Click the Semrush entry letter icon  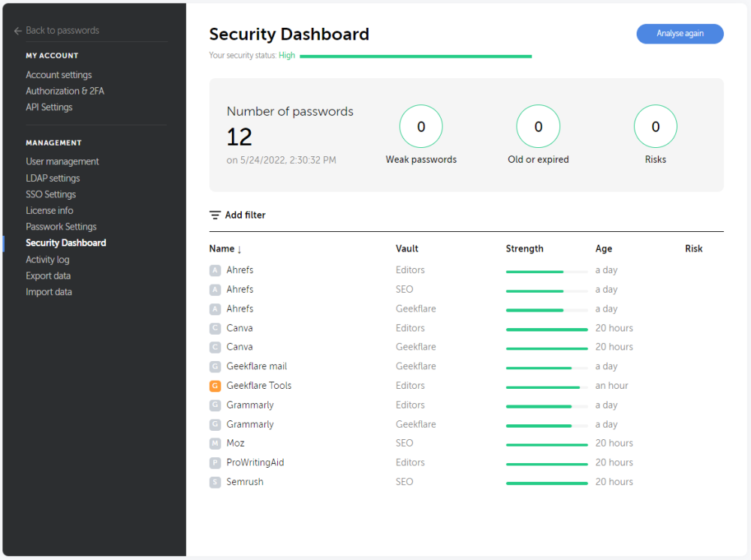(x=216, y=482)
